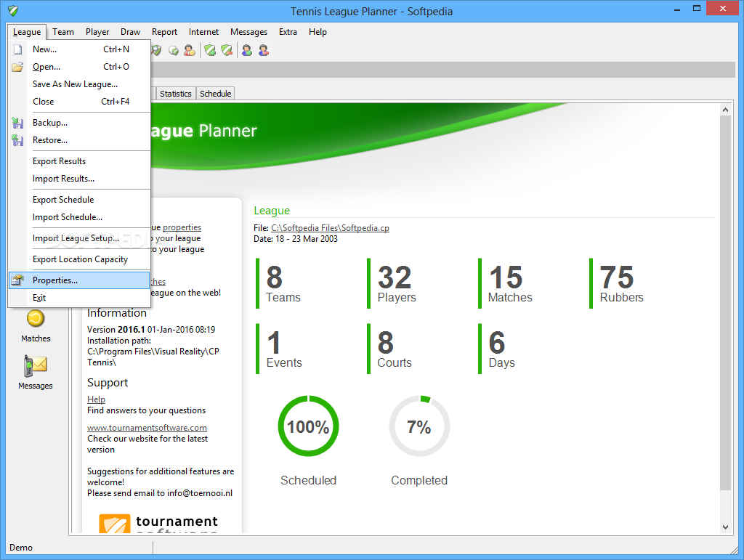The width and height of the screenshot is (744, 560).
Task: Select Export Results menu entry
Action: tap(79, 161)
